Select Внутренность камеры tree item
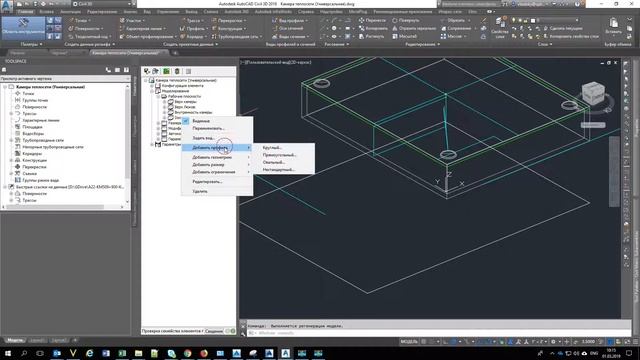 coord(193,112)
